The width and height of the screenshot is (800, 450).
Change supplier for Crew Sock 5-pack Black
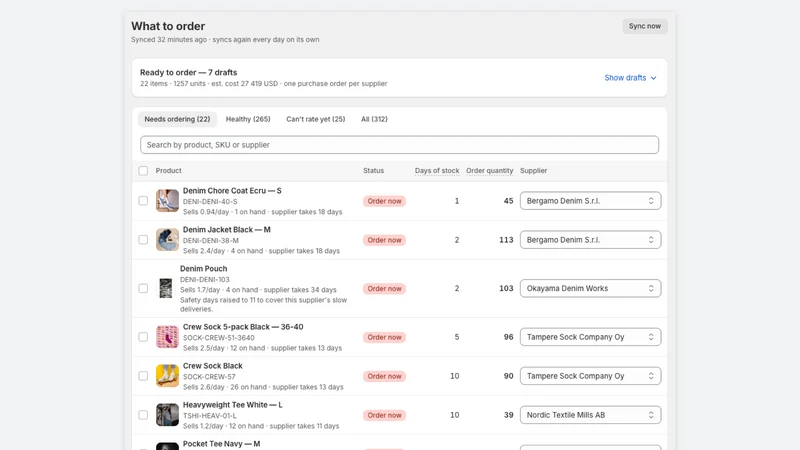[590, 337]
